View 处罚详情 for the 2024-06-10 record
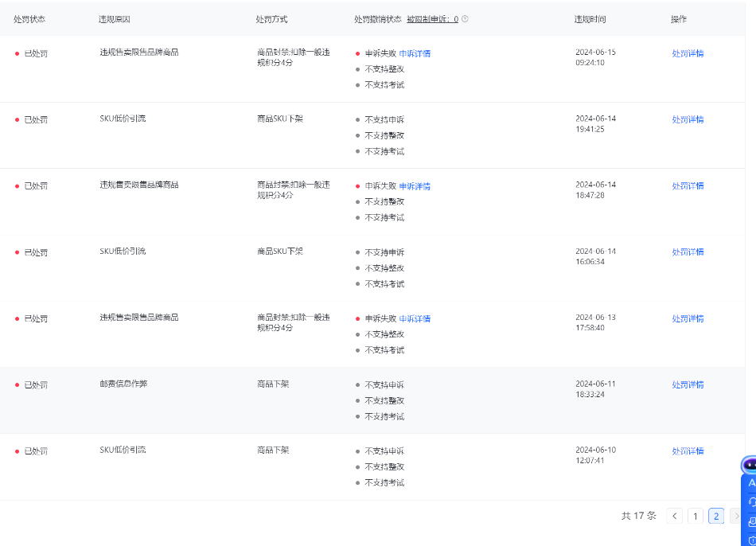 coord(688,450)
